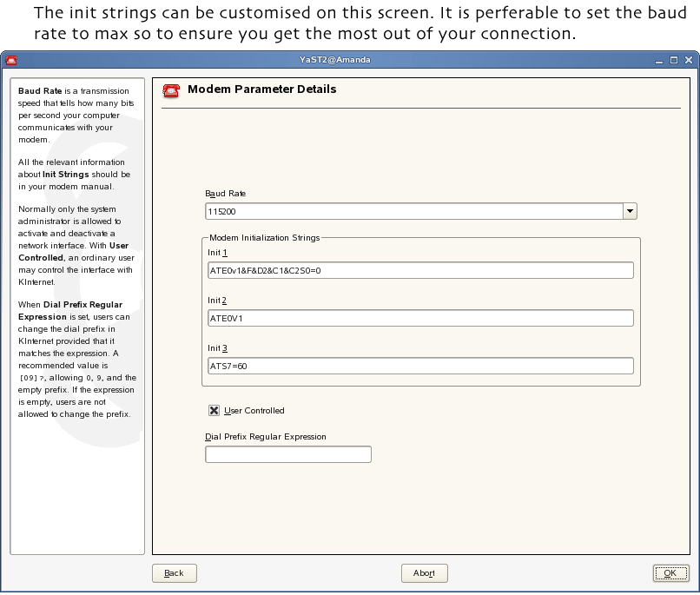Click the red telephone modem icon

pyautogui.click(x=171, y=90)
